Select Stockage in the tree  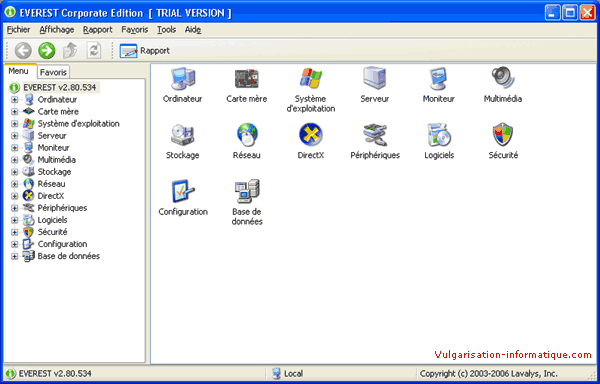54,172
